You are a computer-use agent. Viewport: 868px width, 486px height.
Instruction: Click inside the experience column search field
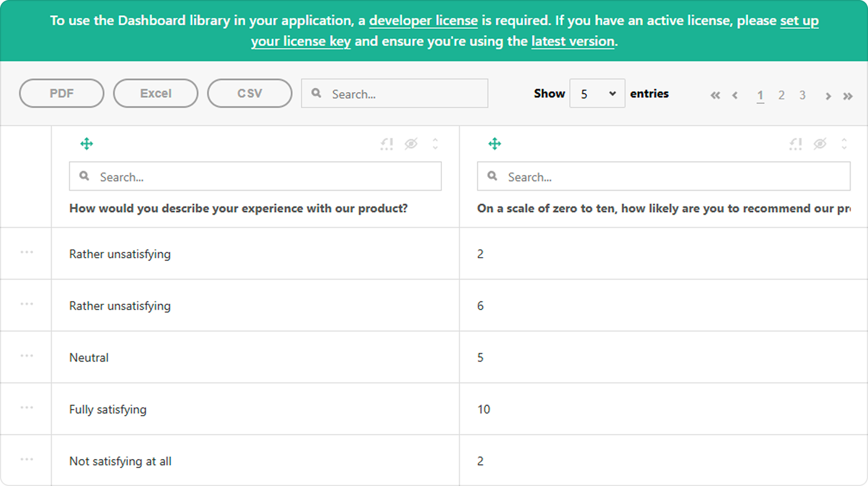tap(256, 176)
